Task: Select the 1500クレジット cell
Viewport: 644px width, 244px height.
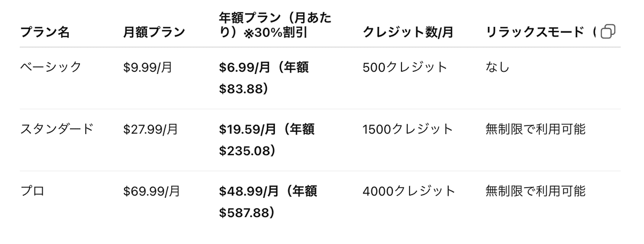Action: pos(408,129)
